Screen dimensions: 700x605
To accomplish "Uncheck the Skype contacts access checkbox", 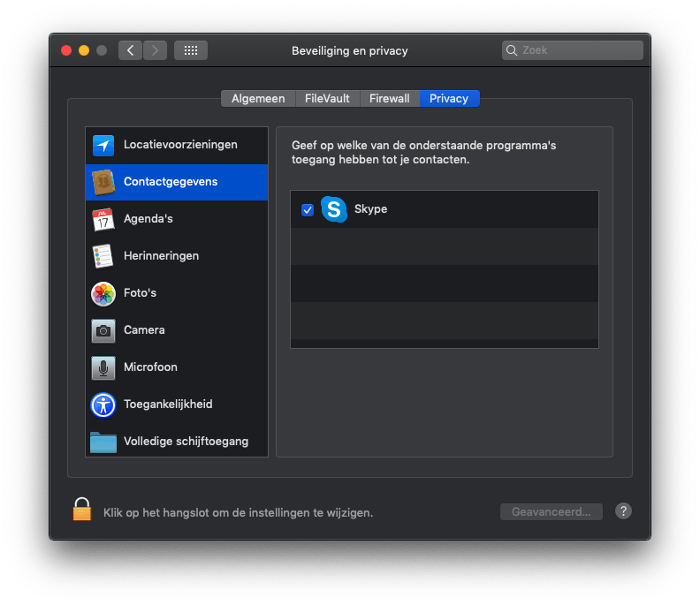I will coord(308,209).
